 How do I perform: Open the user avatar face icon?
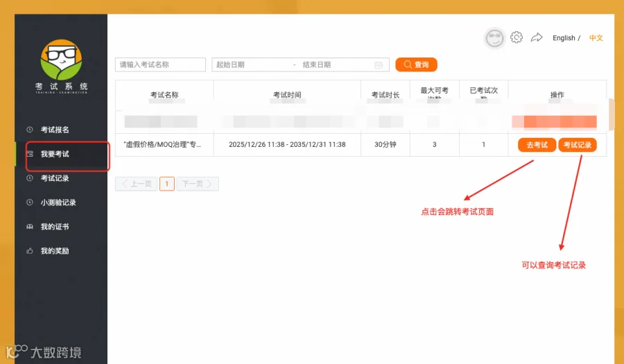[x=494, y=38]
